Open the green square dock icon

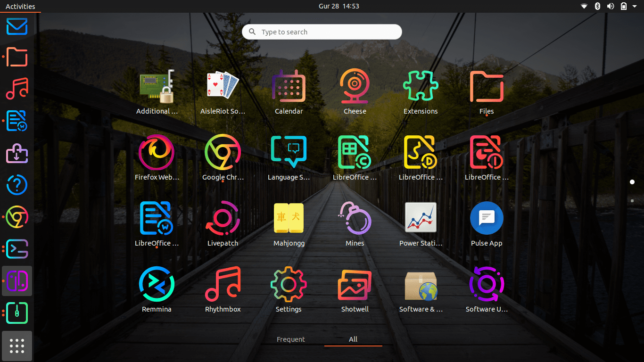[17, 313]
